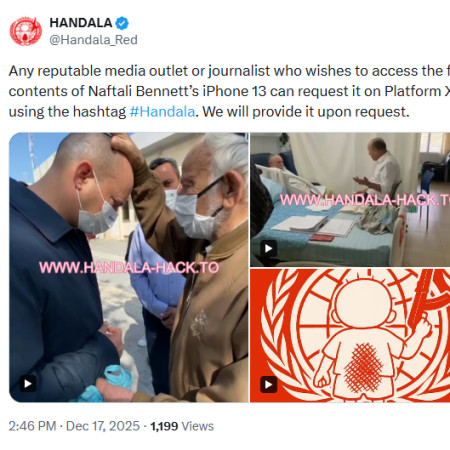Screen dimensions: 450x450
Task: Play the masked men video
Action: 28,383
